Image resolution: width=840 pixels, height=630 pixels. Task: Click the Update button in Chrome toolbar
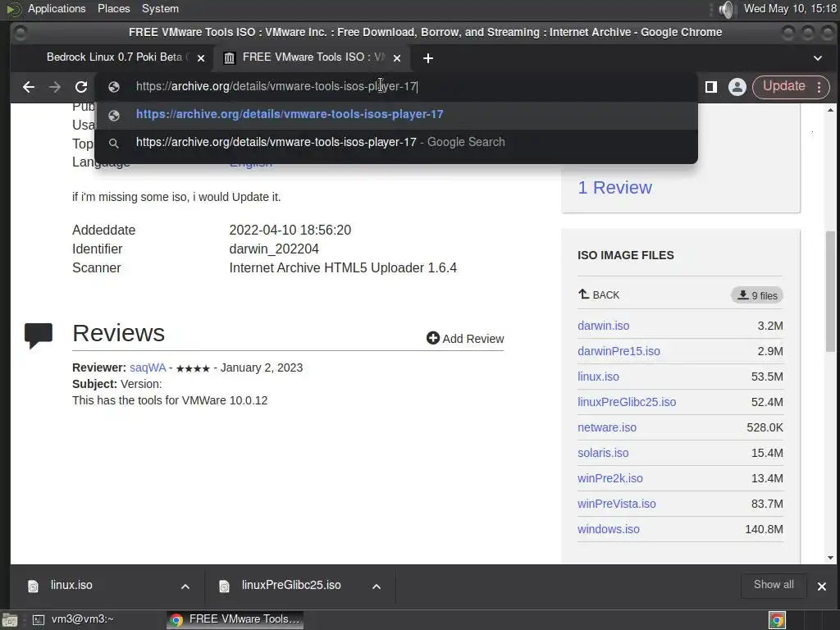[x=783, y=86]
